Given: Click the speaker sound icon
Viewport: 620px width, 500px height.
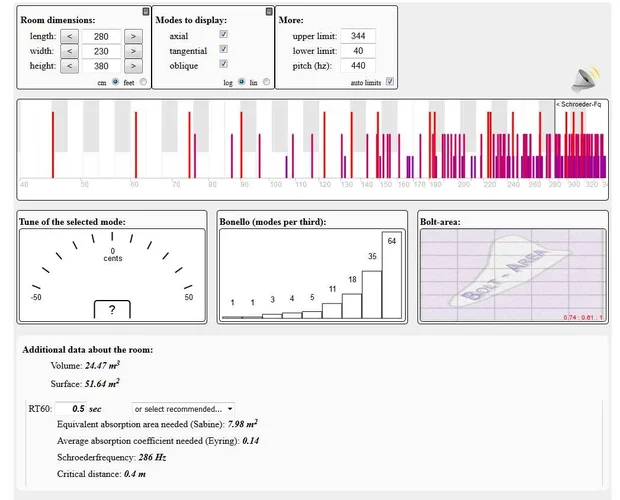Looking at the screenshot, I should tap(586, 79).
